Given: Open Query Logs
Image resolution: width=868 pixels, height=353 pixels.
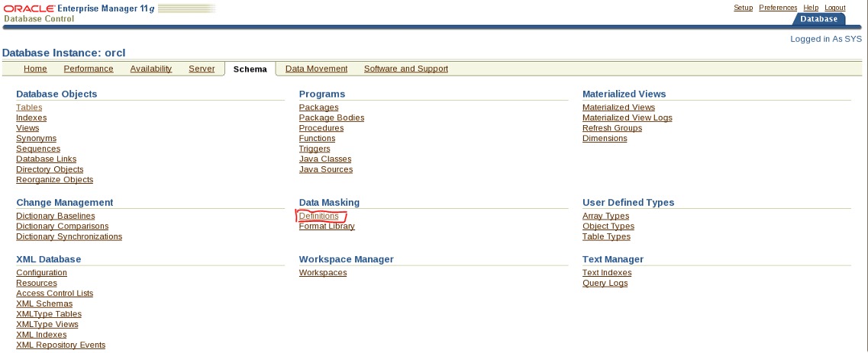Looking at the screenshot, I should 605,284.
